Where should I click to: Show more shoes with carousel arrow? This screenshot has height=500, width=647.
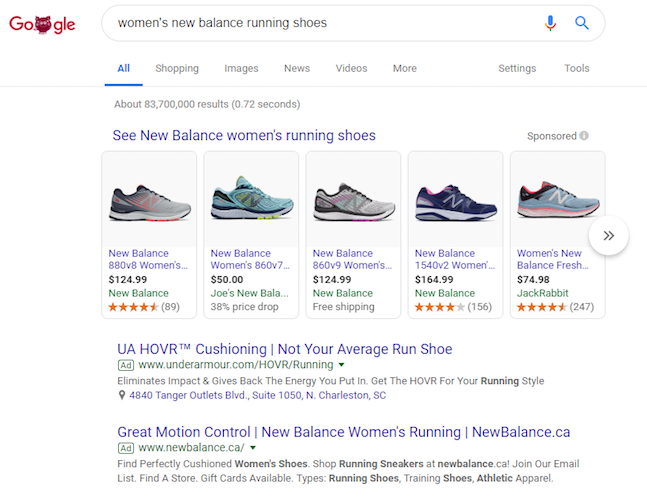point(609,236)
